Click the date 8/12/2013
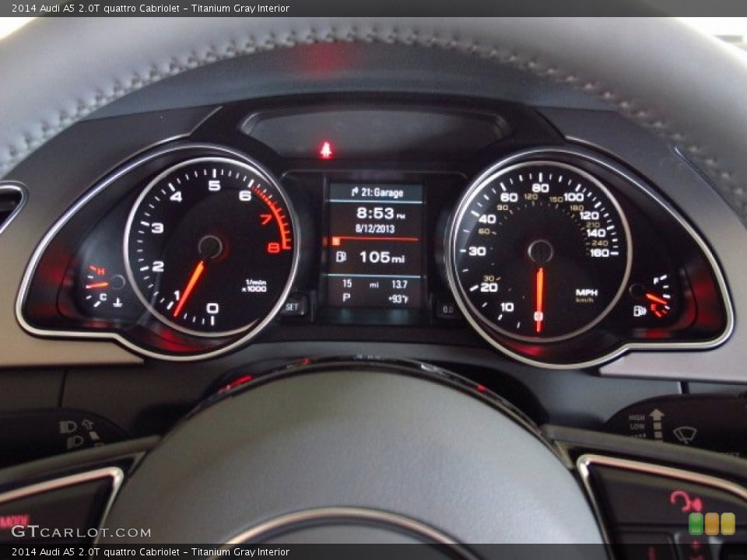 [375, 229]
